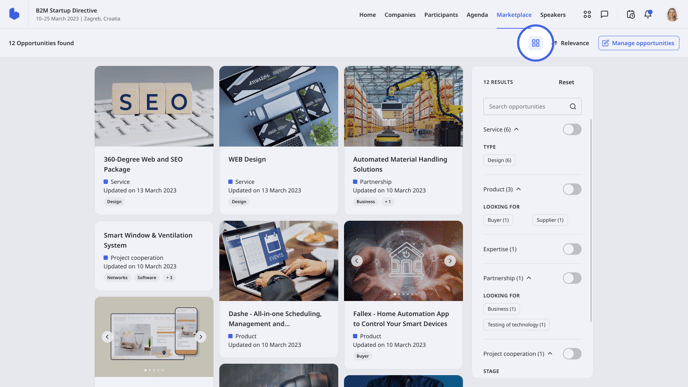The width and height of the screenshot is (688, 387).
Task: Collapse the Partnership (1) filter section
Action: click(529, 278)
